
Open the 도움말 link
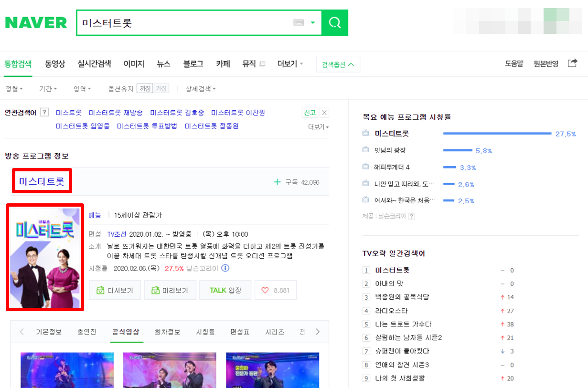[514, 63]
